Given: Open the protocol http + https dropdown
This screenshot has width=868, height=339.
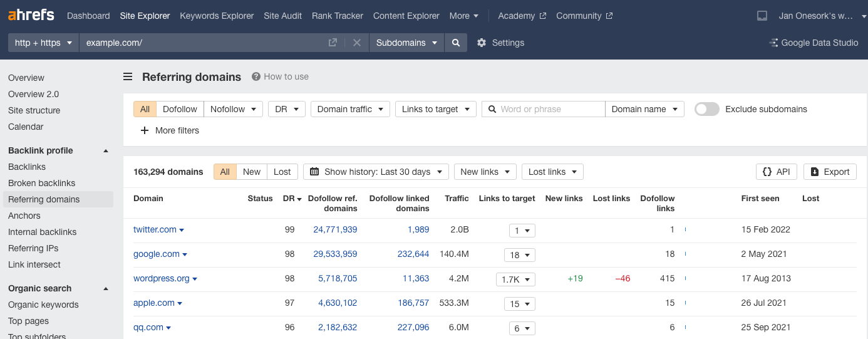Looking at the screenshot, I should 43,43.
